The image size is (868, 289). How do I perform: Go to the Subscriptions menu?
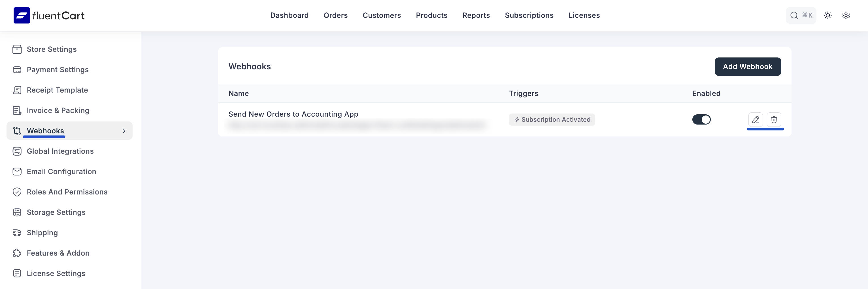529,16
